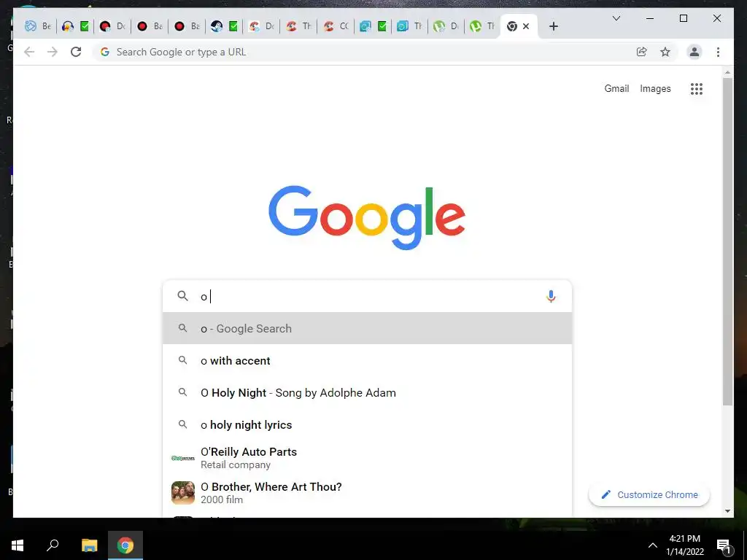The image size is (747, 560).
Task: Open the tab search chevron
Action: click(x=616, y=18)
